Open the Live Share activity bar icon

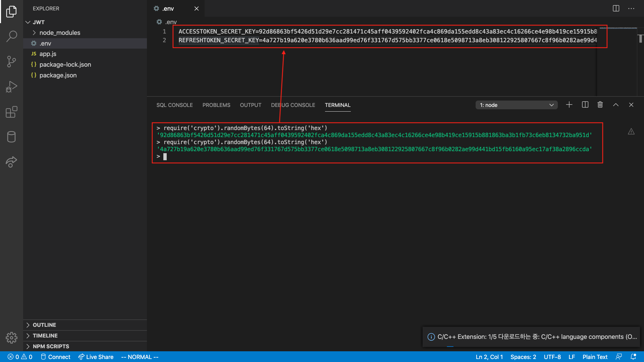[11, 162]
